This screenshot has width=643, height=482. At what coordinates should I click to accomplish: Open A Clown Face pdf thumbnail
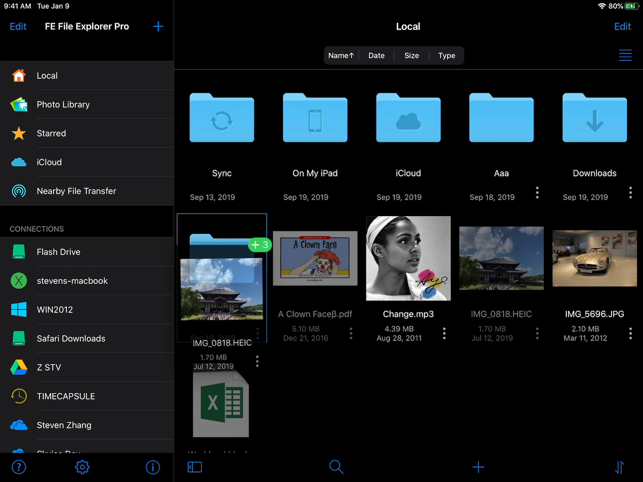tap(315, 258)
